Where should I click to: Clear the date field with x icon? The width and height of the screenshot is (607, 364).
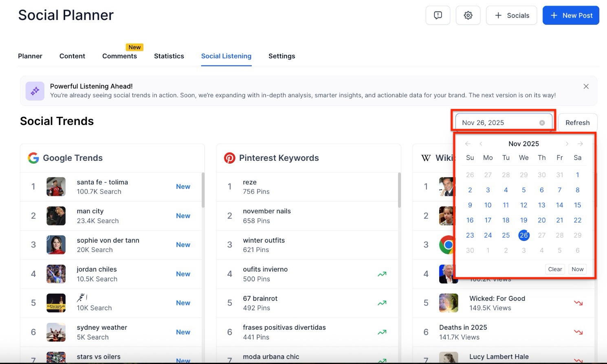(542, 123)
